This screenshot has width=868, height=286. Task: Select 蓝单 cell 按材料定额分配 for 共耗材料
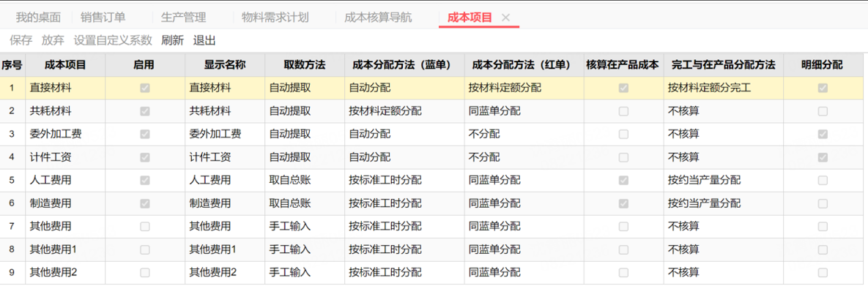404,111
